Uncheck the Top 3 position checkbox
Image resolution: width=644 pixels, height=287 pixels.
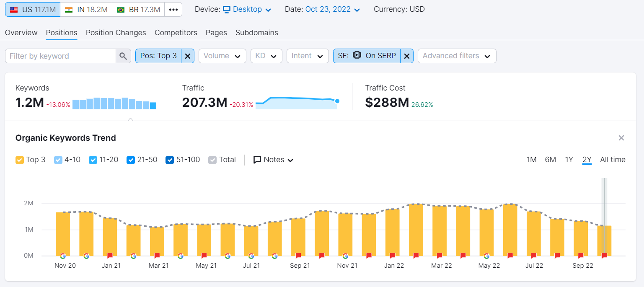[19, 160]
